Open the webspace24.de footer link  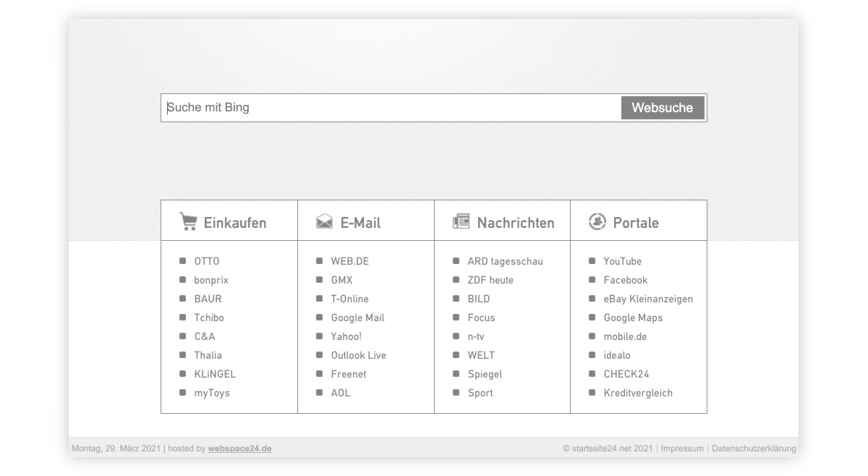[239, 449]
